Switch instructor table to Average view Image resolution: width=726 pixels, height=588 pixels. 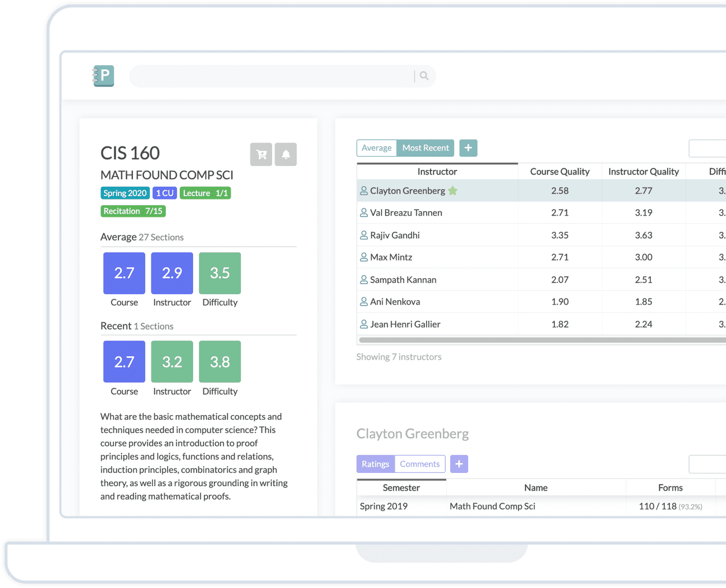point(377,148)
